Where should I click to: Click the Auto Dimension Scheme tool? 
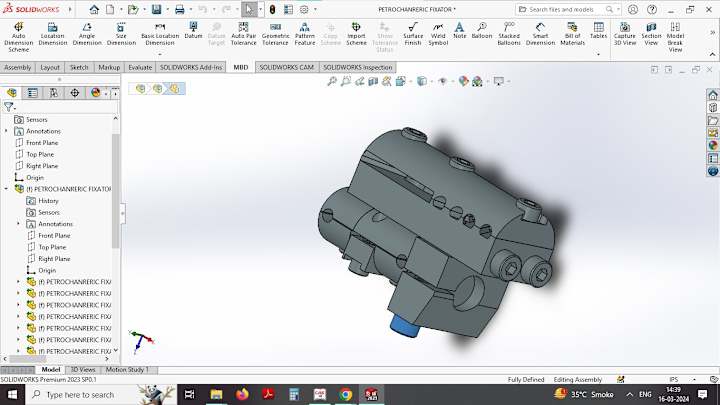(x=18, y=36)
